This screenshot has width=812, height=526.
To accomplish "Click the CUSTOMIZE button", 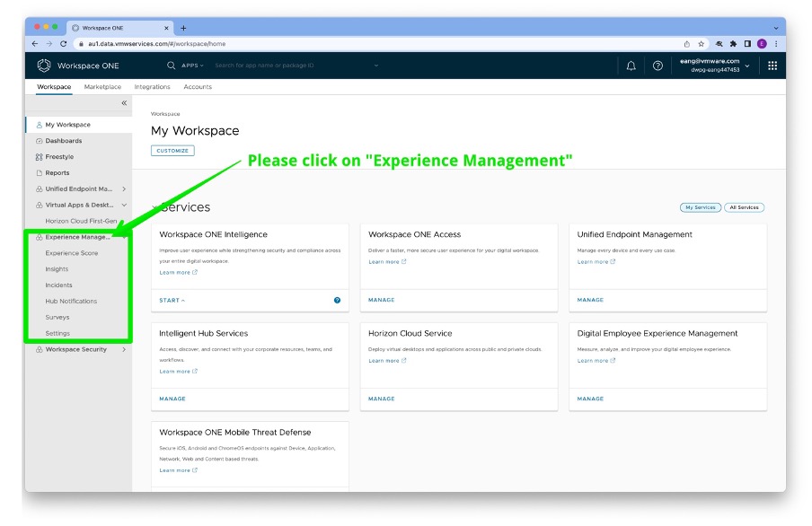I will [x=172, y=151].
